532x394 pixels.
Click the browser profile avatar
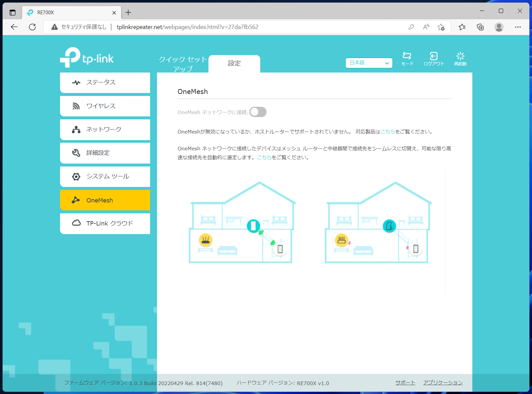pos(499,27)
